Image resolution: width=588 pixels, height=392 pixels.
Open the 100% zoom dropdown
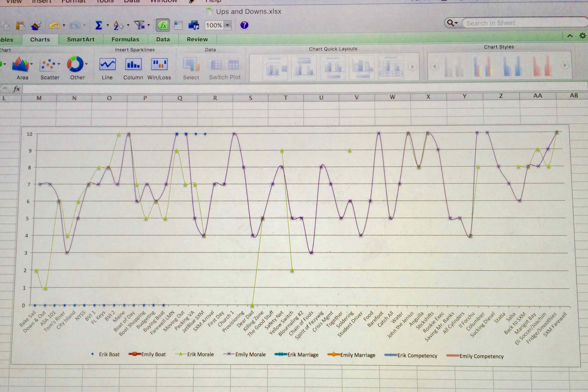(228, 25)
